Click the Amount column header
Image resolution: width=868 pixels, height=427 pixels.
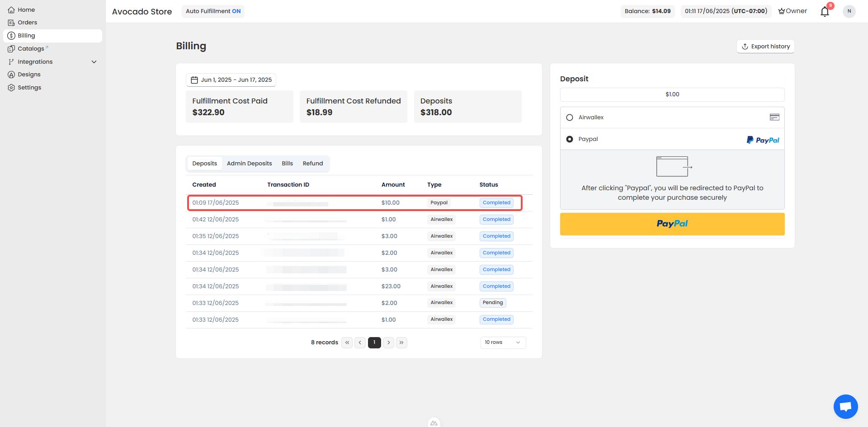[x=393, y=185]
